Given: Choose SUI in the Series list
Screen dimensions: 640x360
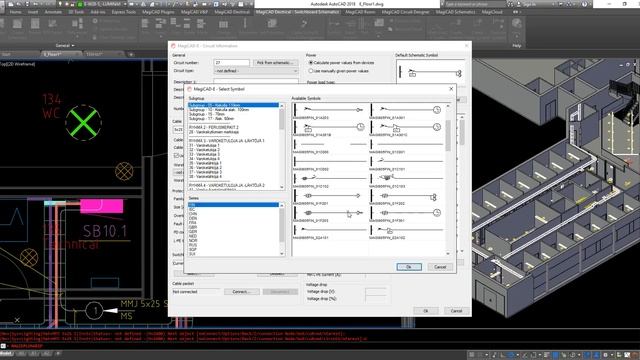Looking at the screenshot, I should [193, 254].
